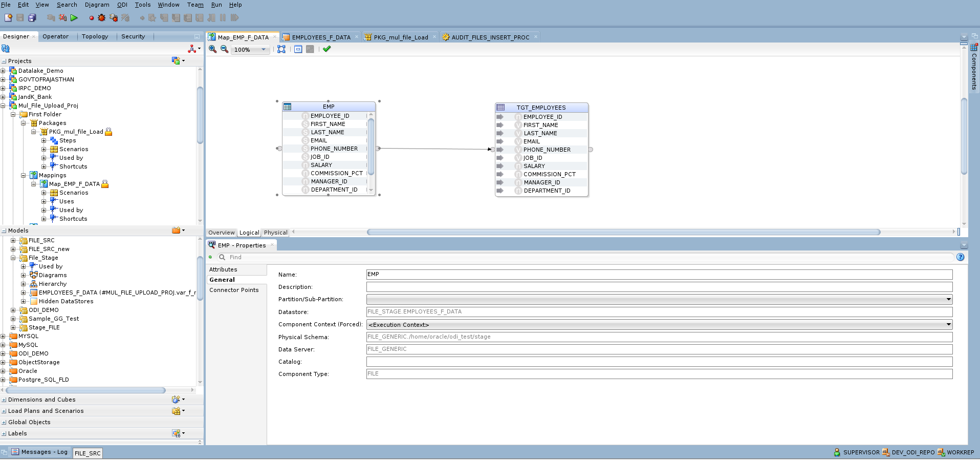
Task: Validate the mapping with green checkmark
Action: coord(327,49)
